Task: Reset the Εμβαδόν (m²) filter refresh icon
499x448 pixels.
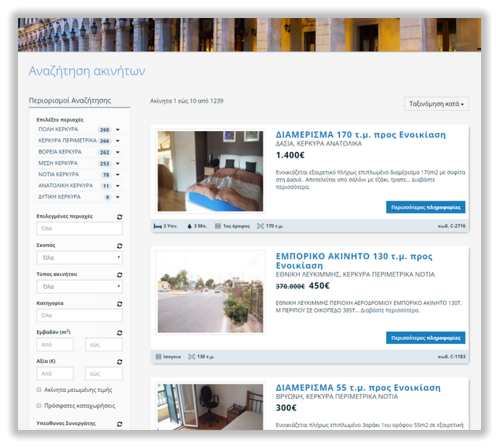Action: click(x=120, y=333)
